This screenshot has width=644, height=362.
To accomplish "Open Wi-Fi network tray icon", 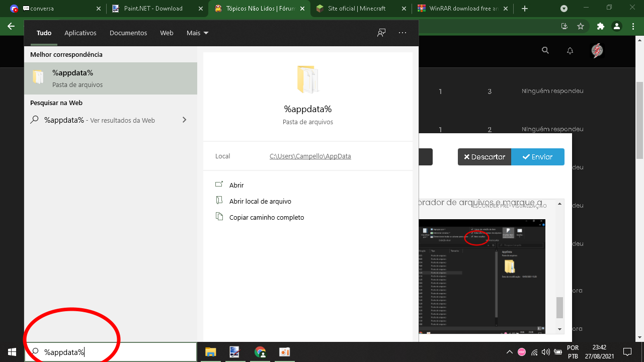I will click(x=534, y=352).
